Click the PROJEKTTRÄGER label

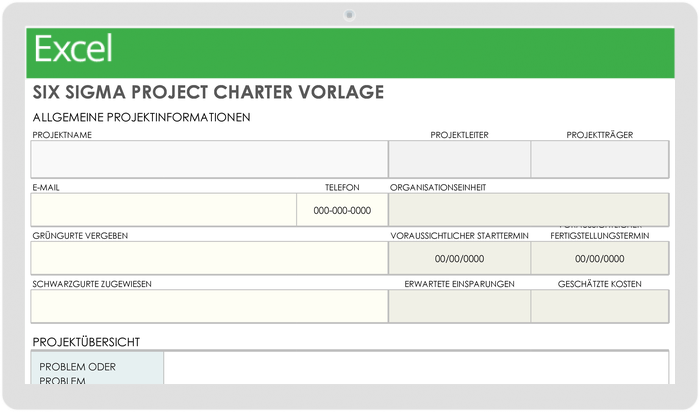tap(600, 135)
